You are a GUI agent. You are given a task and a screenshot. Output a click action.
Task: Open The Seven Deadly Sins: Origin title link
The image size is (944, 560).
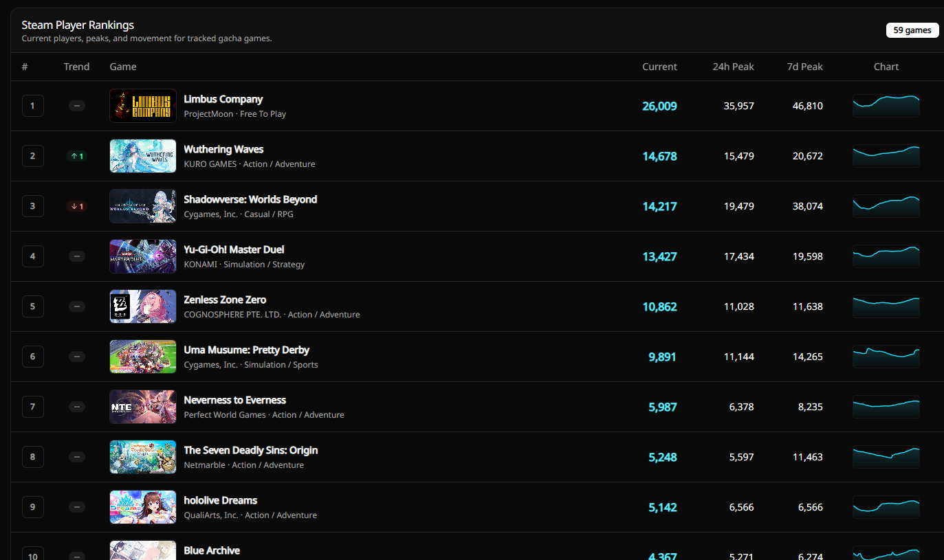tap(251, 450)
